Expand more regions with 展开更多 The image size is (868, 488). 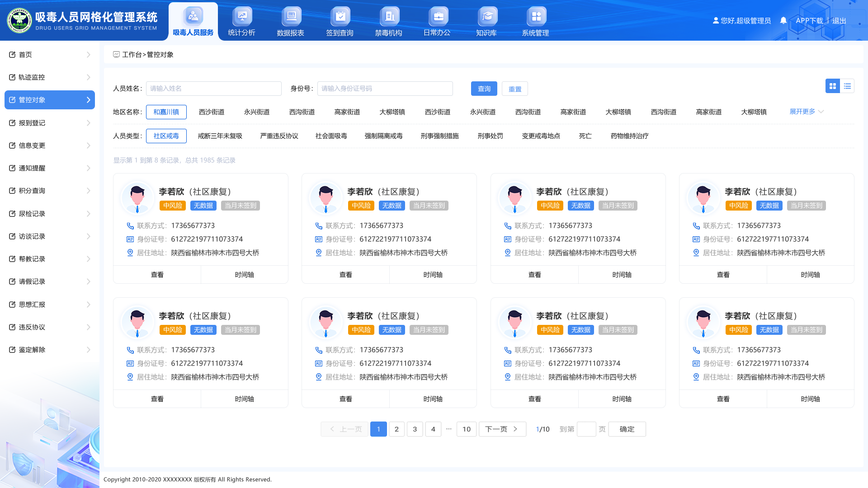coord(807,112)
